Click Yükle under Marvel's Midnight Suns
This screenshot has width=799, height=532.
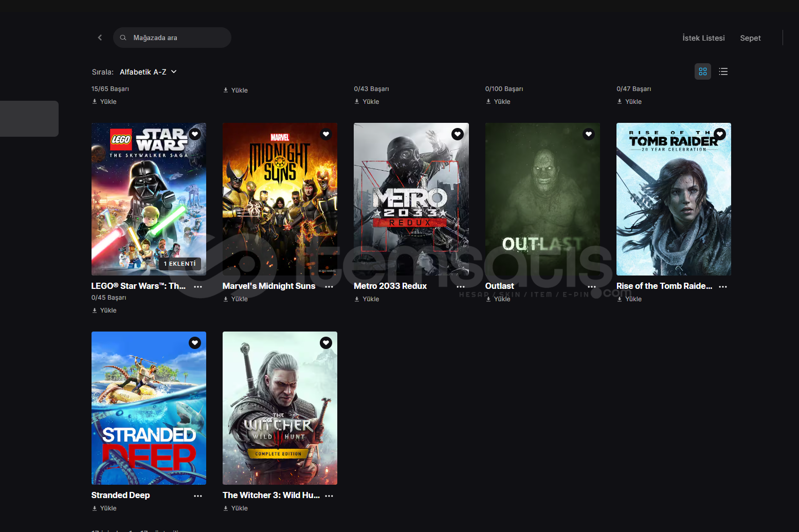(235, 299)
